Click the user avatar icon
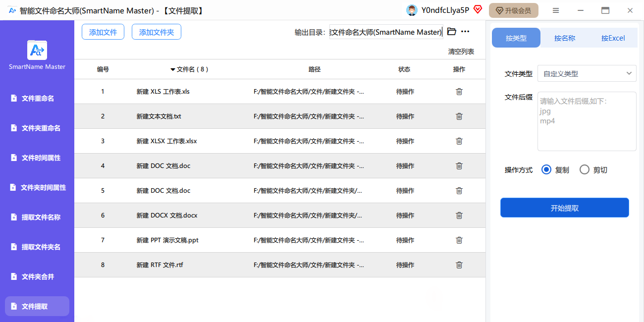The image size is (644, 322). coord(411,10)
